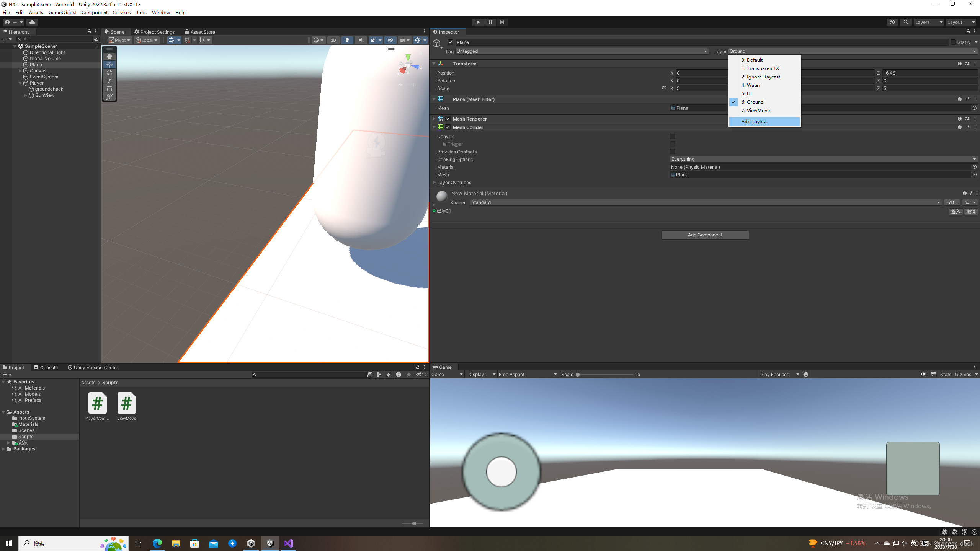
Task: Open Cooking Options dropdown set to Everything
Action: tap(823, 159)
